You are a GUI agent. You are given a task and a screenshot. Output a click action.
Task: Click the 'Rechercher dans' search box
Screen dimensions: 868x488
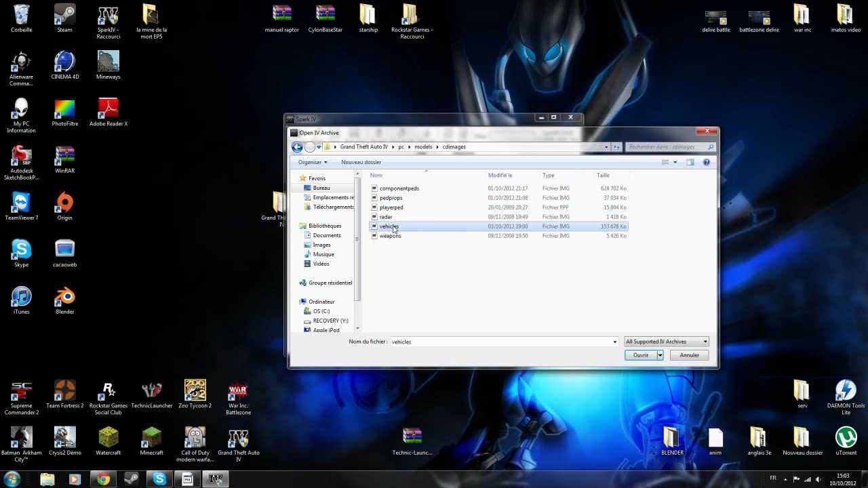click(x=671, y=147)
